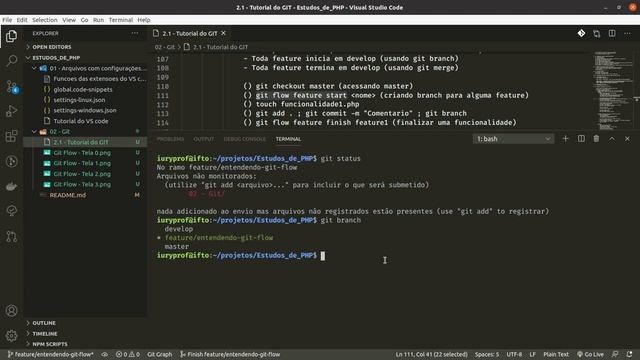Open global.code-snippets file

(83, 89)
